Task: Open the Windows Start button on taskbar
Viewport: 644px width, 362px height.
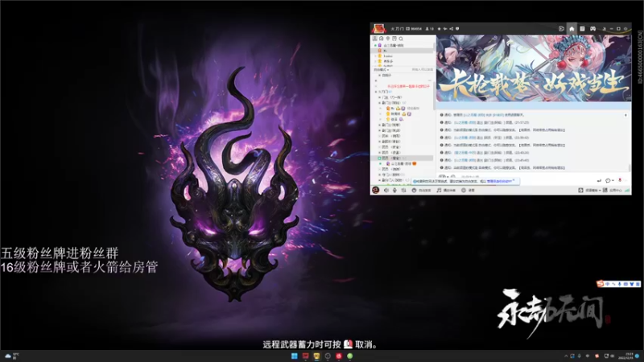Action: 294,356
